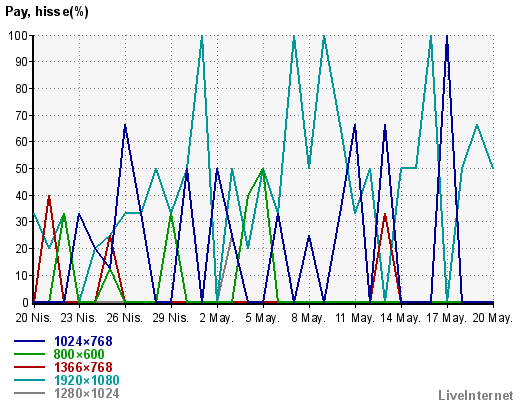520x405 pixels.
Task: Click the 50 value on vertical axis
Action: pyautogui.click(x=22, y=168)
